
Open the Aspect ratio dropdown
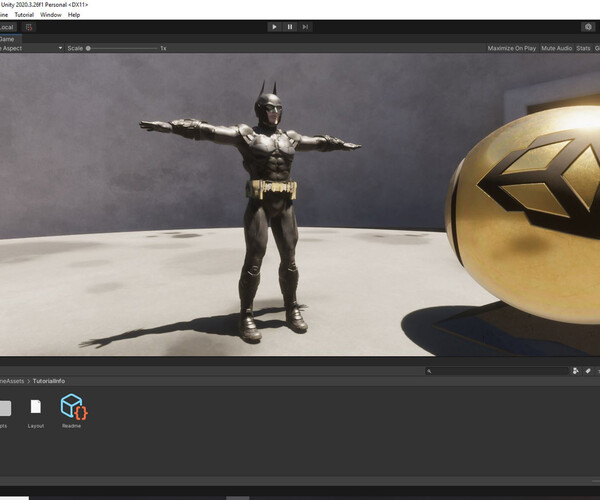(x=31, y=48)
